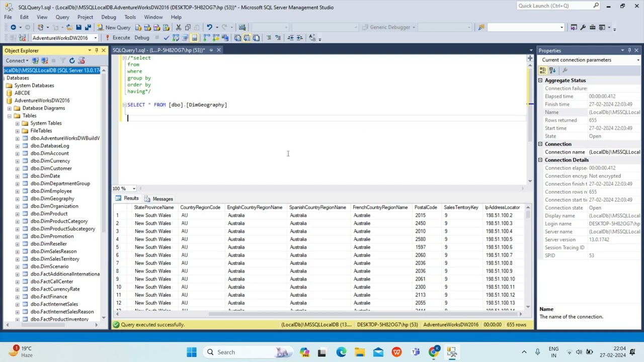Click the Undo arrow icon
Image resolution: width=644 pixels, height=362 pixels.
[209, 27]
